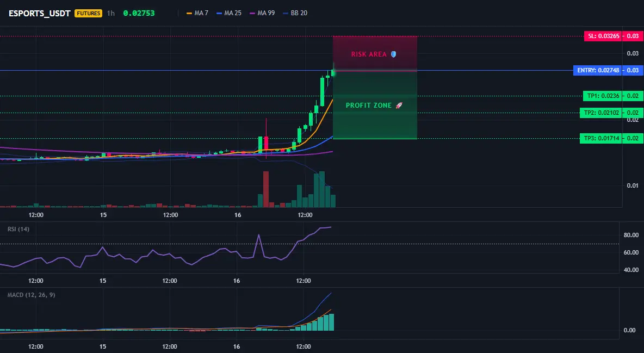Click the yellow FUTURES badge
Screen dimensions: 644x353
coord(88,13)
